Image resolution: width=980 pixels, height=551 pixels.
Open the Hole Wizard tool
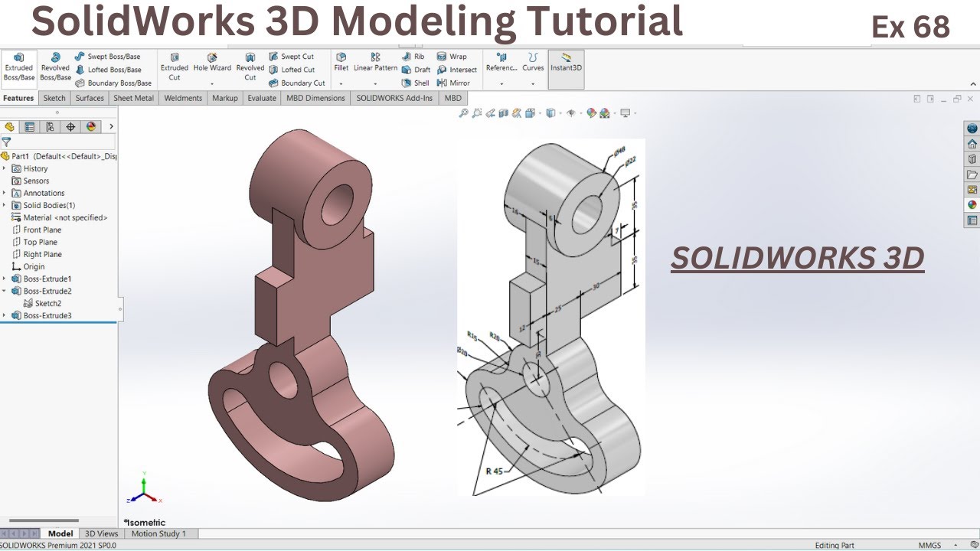[212, 63]
